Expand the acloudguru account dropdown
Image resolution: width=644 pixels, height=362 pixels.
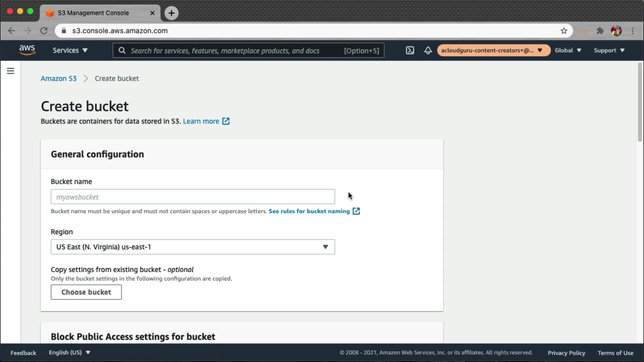493,50
